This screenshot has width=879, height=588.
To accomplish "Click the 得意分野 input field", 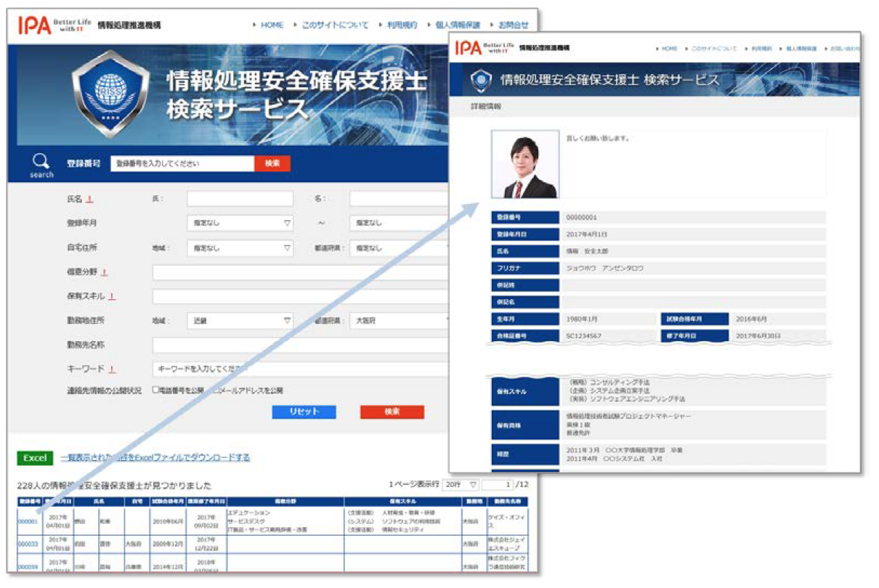I will click(x=301, y=272).
